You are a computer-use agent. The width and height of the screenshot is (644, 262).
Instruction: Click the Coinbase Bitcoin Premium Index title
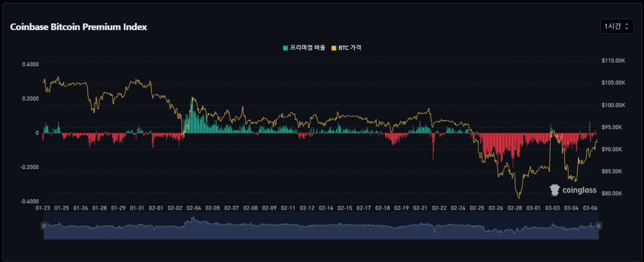[x=78, y=27]
